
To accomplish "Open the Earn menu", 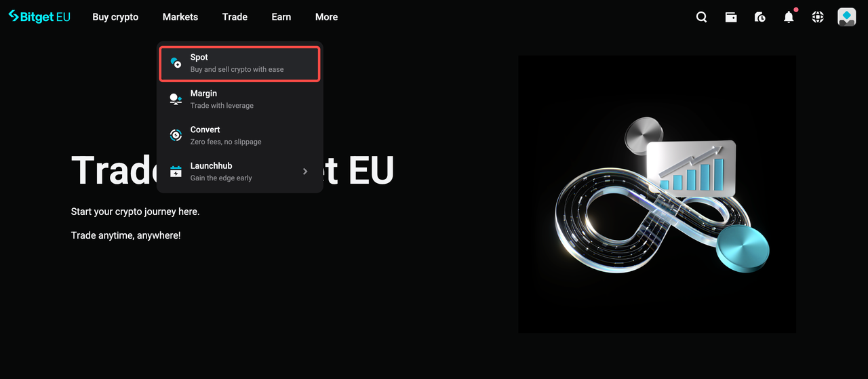I will 281,17.
